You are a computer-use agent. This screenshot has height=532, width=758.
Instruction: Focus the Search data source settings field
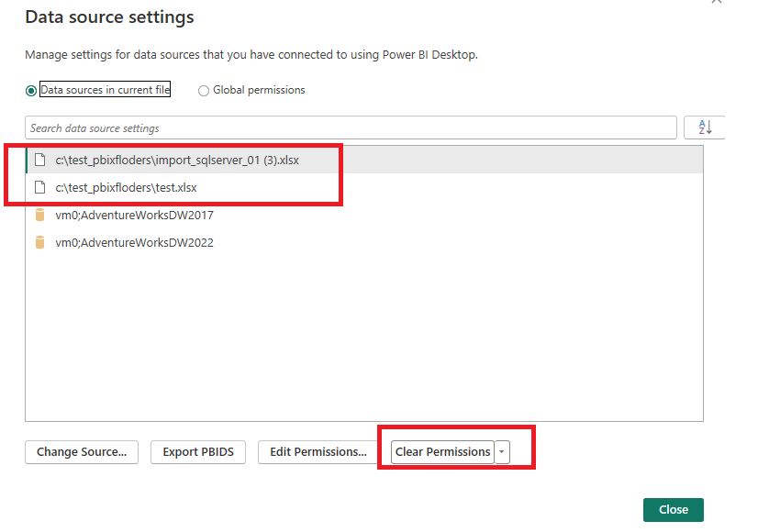(351, 127)
